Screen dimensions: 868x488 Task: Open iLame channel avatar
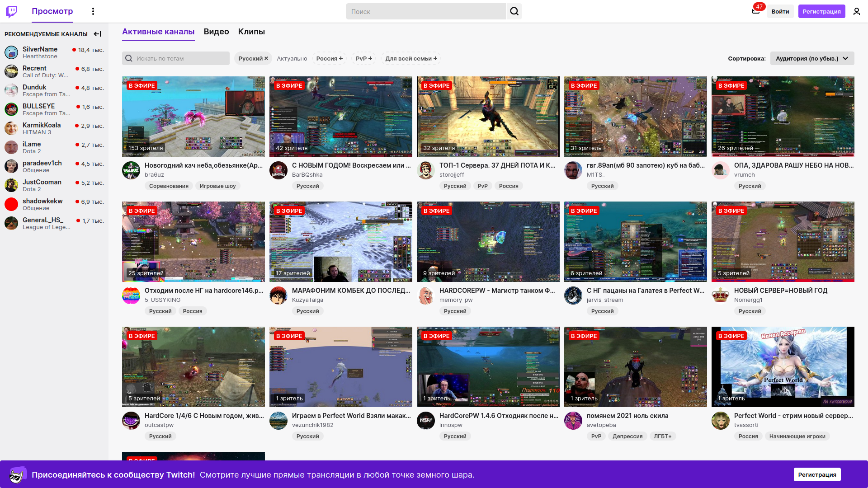(11, 147)
